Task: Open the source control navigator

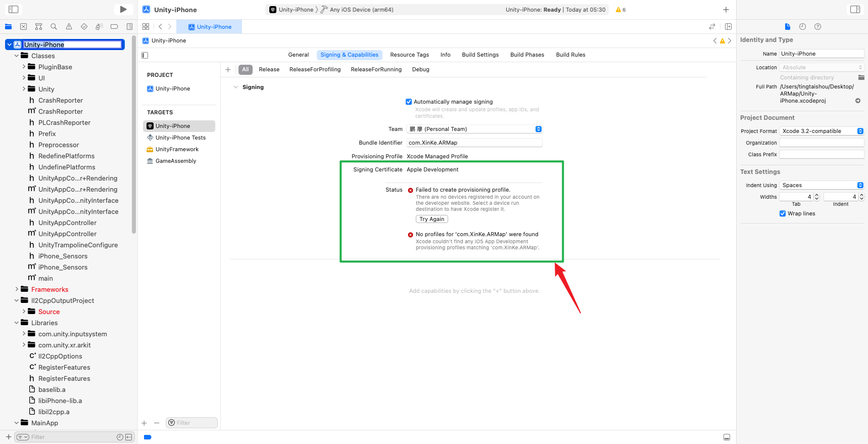Action: pos(23,26)
